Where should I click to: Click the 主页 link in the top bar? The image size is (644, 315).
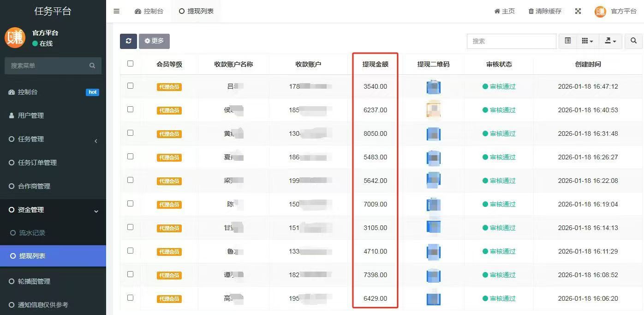click(x=504, y=11)
